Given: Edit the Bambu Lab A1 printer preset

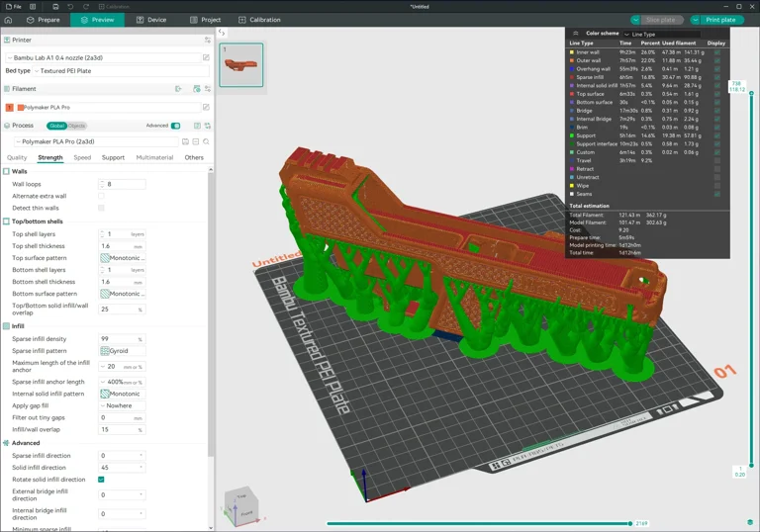Looking at the screenshot, I should pos(206,57).
